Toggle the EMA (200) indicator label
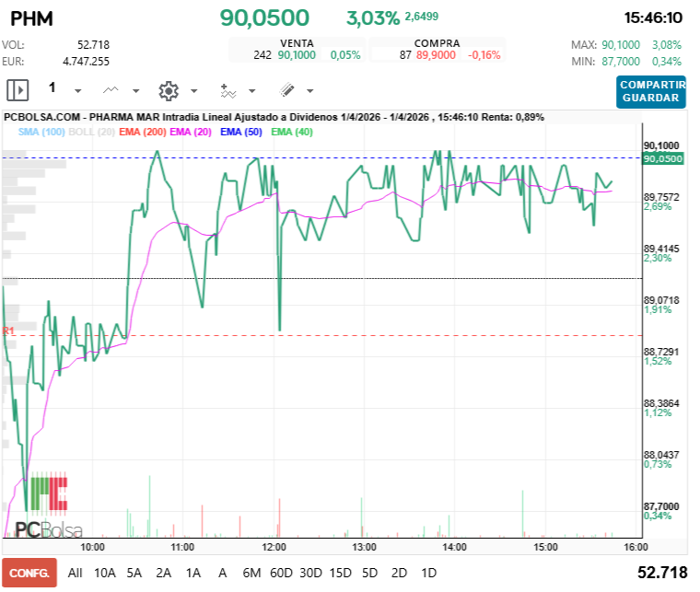Viewport: 700px width, 592px height. (143, 132)
